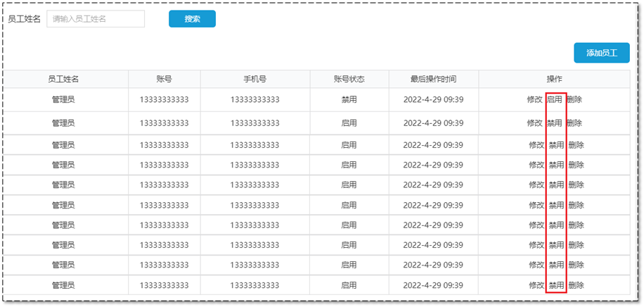Click the 员工姓名 column header
Viewport: 644px width, 307px height.
point(63,79)
